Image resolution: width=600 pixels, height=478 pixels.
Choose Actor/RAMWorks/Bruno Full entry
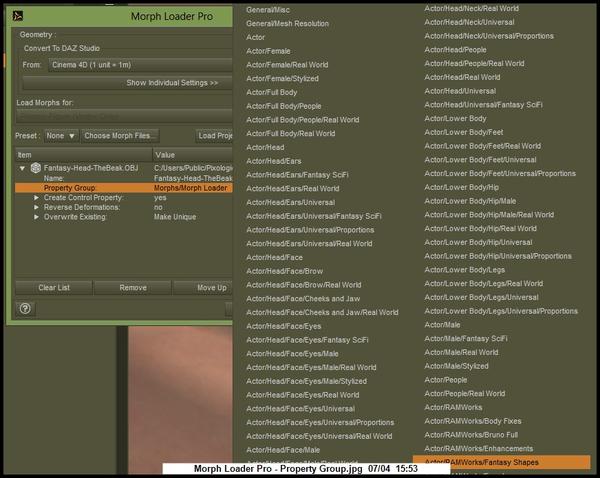point(471,435)
